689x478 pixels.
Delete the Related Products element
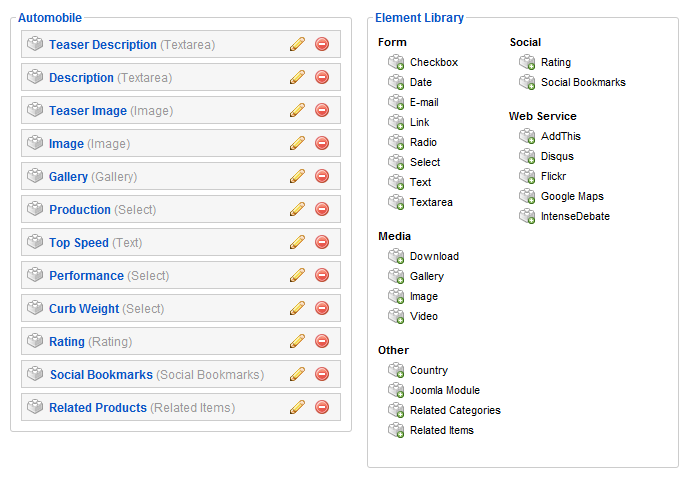[x=322, y=407]
